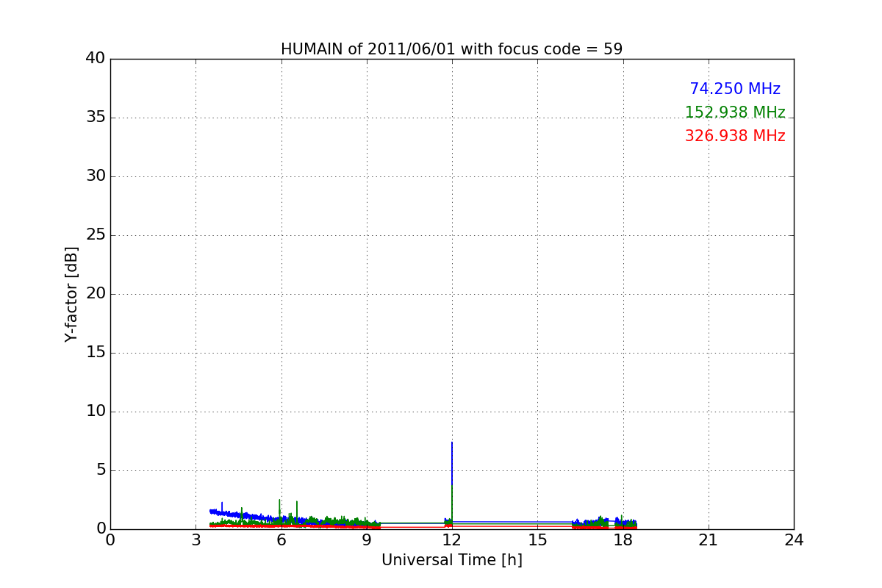Click the 'Universal Time [h]' axis label
Viewport: 882px width, 588px height.
pyautogui.click(x=452, y=560)
